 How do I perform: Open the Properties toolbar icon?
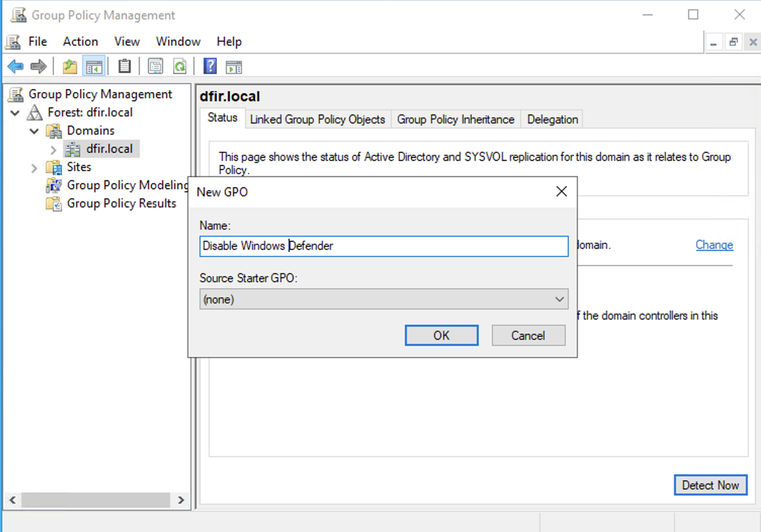[x=155, y=66]
